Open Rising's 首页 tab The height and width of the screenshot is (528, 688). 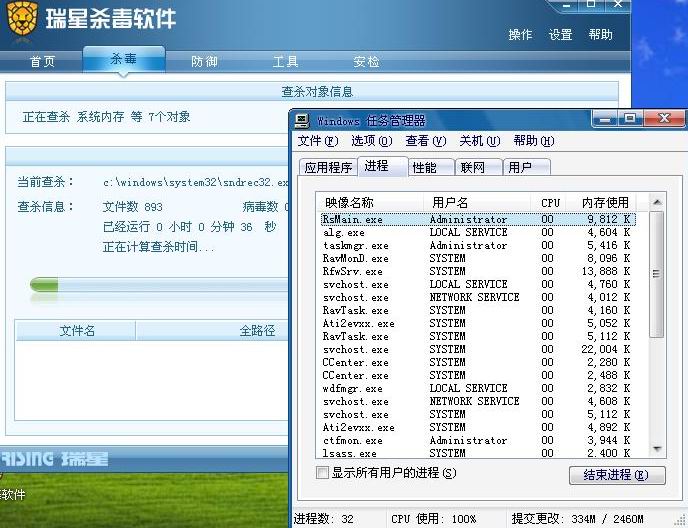[43, 61]
